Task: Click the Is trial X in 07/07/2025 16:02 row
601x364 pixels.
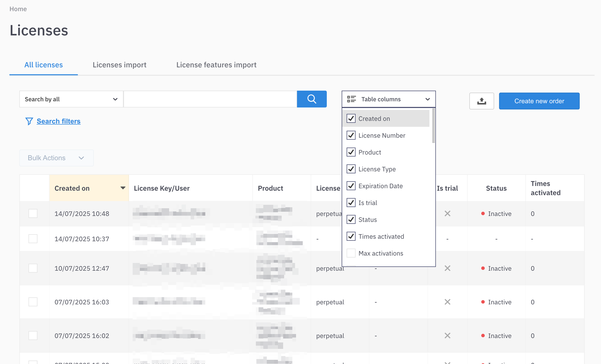Action: [x=447, y=336]
